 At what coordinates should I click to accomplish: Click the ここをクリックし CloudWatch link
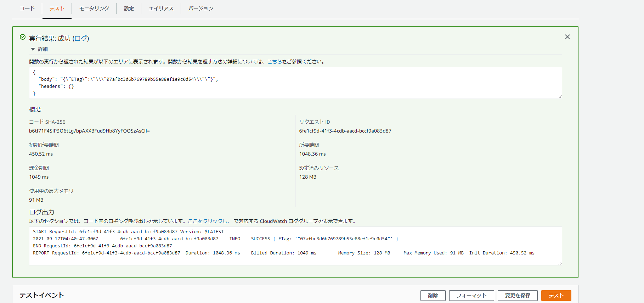click(208, 221)
